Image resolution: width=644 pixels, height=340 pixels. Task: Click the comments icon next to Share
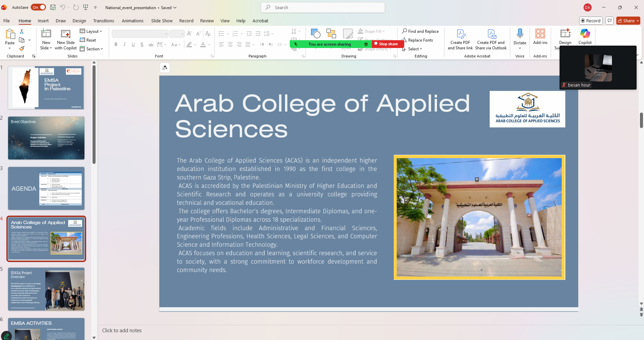[610, 21]
